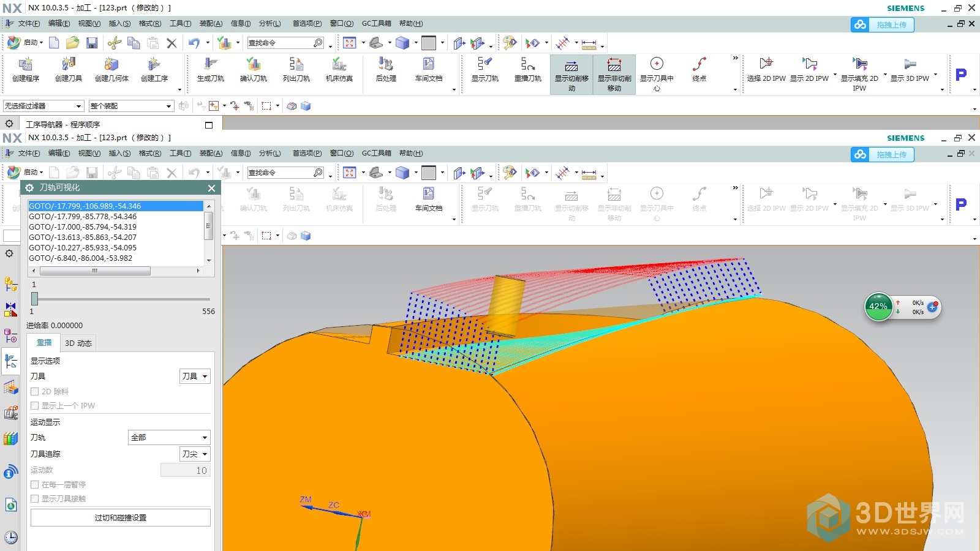The width and height of the screenshot is (980, 551).
Task: Check the 在每一层暂停 checkbox
Action: click(x=35, y=485)
